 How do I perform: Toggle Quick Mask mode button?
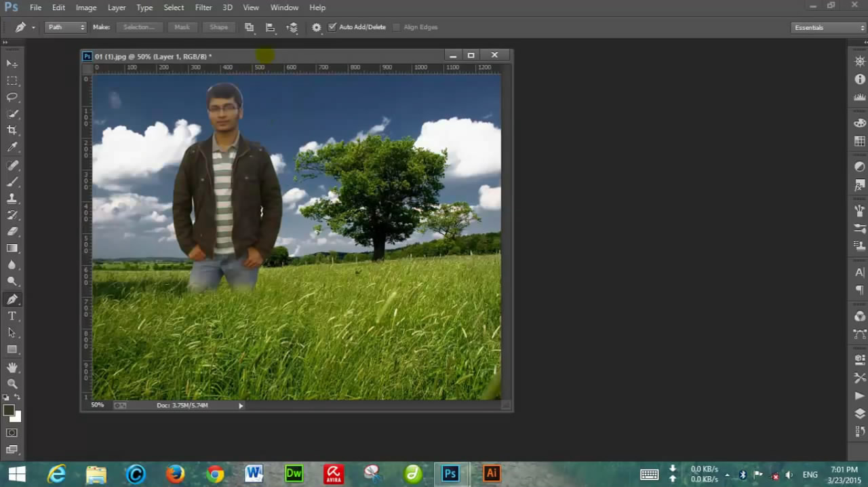(12, 433)
